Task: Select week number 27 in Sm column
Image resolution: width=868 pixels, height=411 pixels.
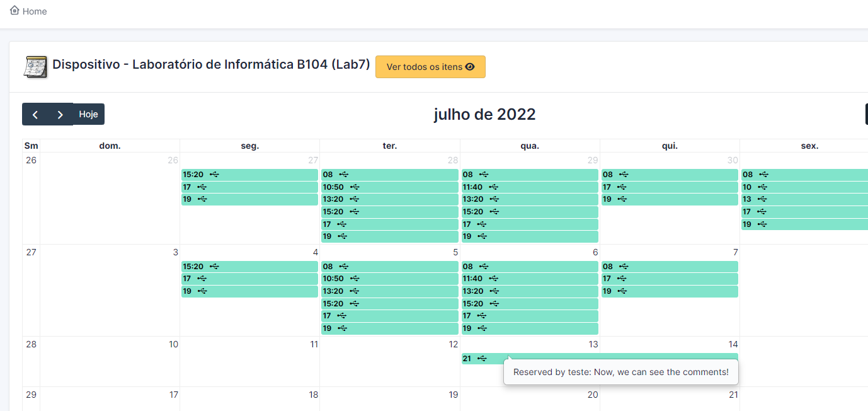Action: tap(31, 252)
